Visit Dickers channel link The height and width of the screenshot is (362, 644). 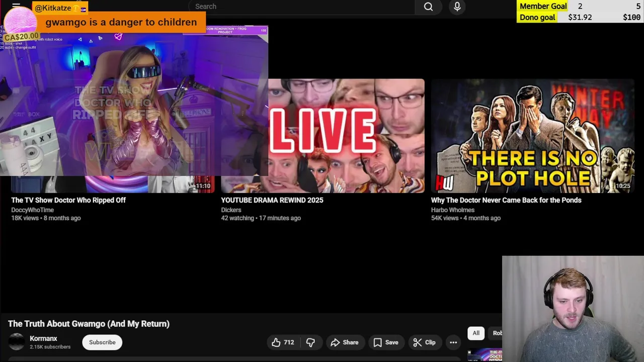[x=231, y=210]
